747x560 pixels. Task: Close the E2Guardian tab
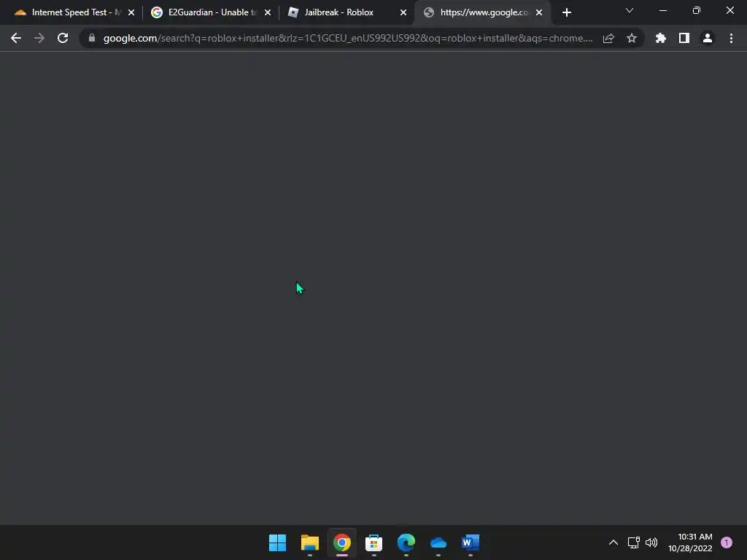[x=268, y=13]
